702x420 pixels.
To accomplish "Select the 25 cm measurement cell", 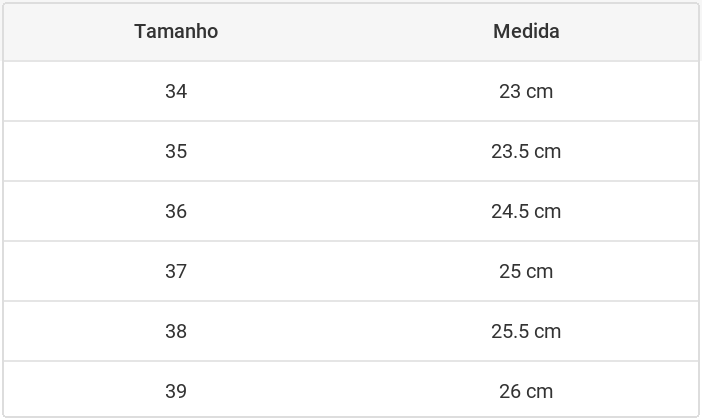I will [526, 271].
